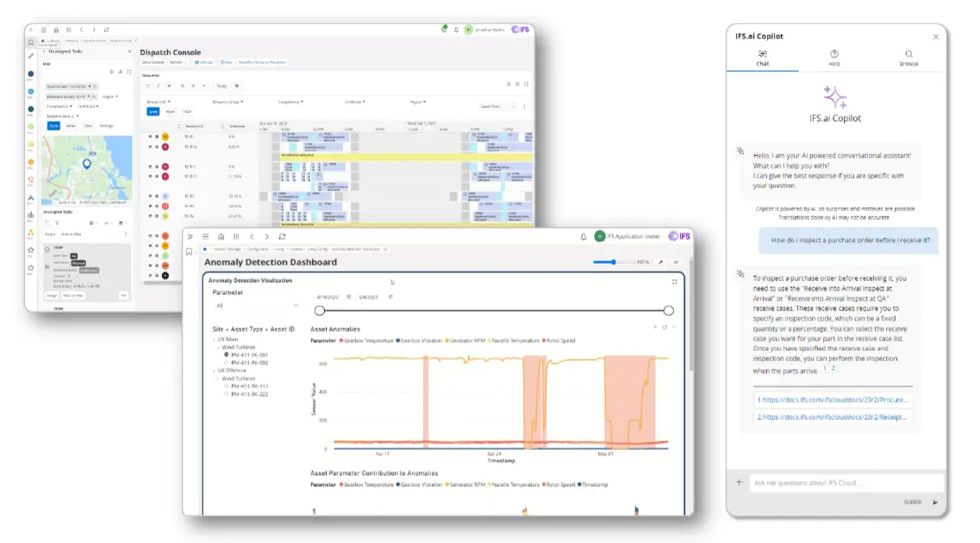980x543 pixels.
Task: Select asset PM-411-PA-111 radio button
Action: coord(226,386)
